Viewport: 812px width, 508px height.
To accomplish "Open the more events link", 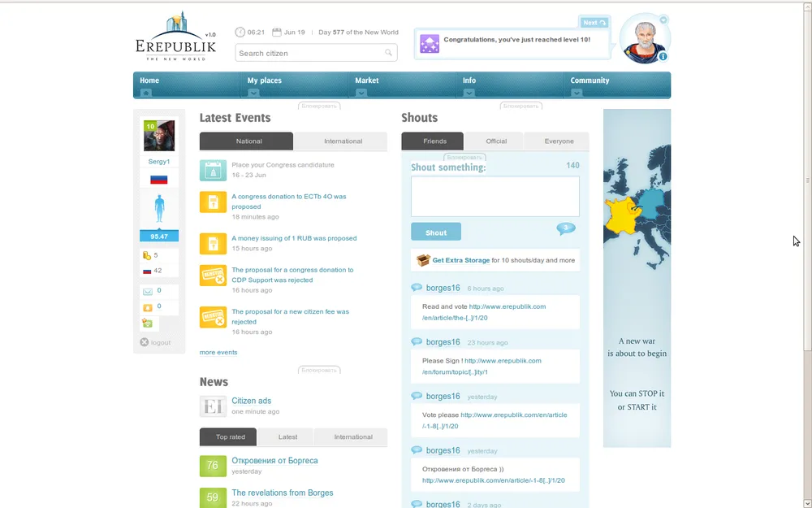I will [x=218, y=353].
